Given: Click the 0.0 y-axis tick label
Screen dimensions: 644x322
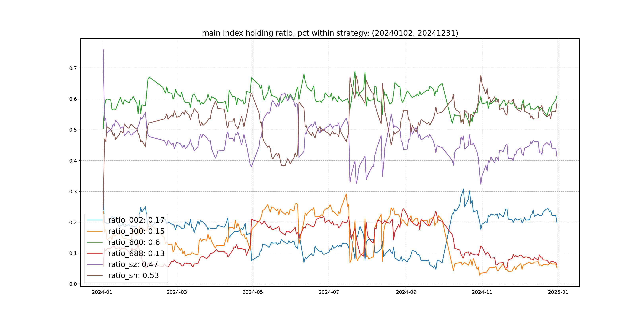Looking at the screenshot, I should pyautogui.click(x=73, y=284).
